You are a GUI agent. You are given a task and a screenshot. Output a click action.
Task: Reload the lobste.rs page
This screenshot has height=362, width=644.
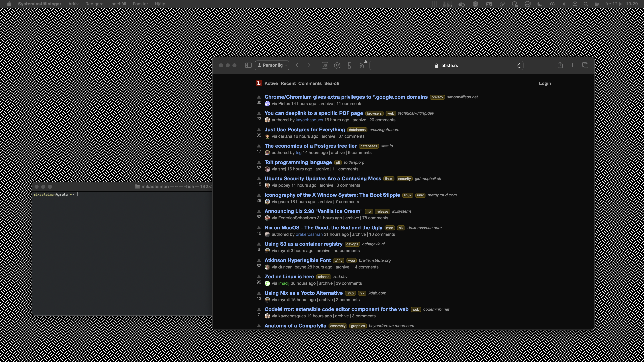(x=519, y=66)
